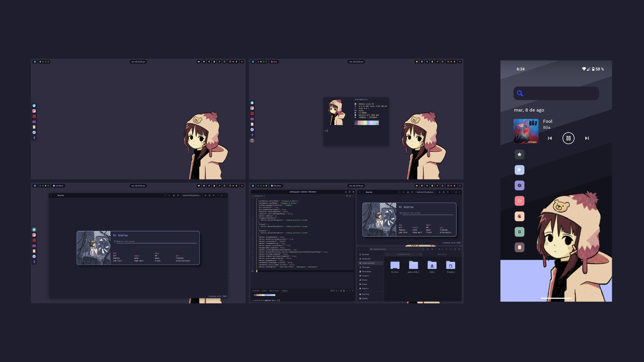Split the VSCodium editor with split icon
Image resolution: width=644 pixels, height=362 pixels.
point(350,196)
